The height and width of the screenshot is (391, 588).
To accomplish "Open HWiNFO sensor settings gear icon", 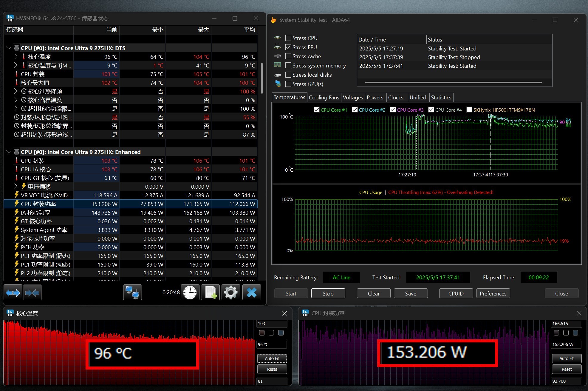I will [x=231, y=293].
